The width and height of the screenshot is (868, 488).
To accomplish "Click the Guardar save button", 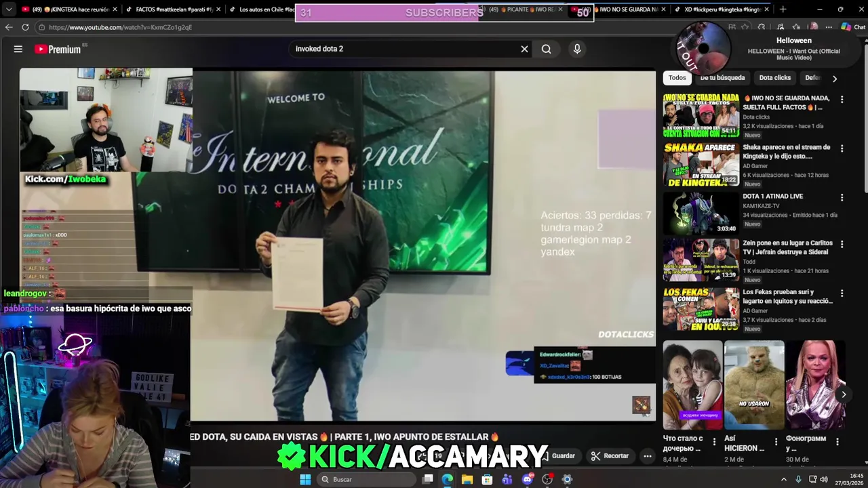I will [x=559, y=456].
